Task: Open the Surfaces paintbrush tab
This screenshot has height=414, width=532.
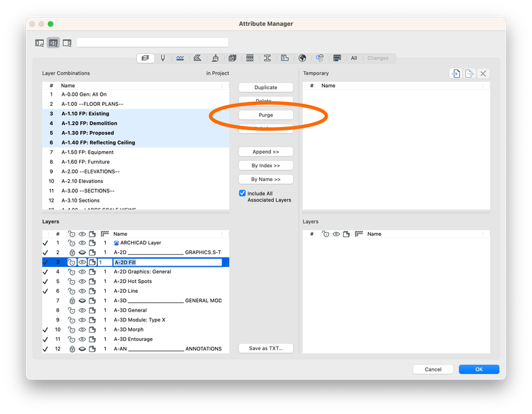Action: pyautogui.click(x=215, y=58)
